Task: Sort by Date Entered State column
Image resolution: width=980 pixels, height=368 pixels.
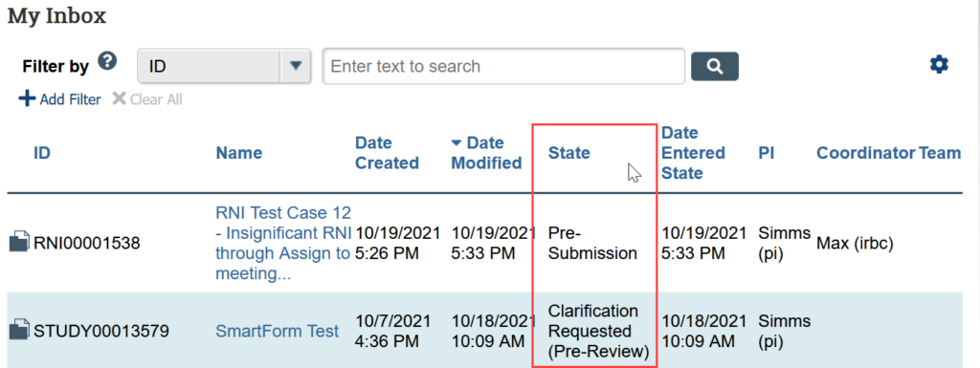Action: pos(693,153)
